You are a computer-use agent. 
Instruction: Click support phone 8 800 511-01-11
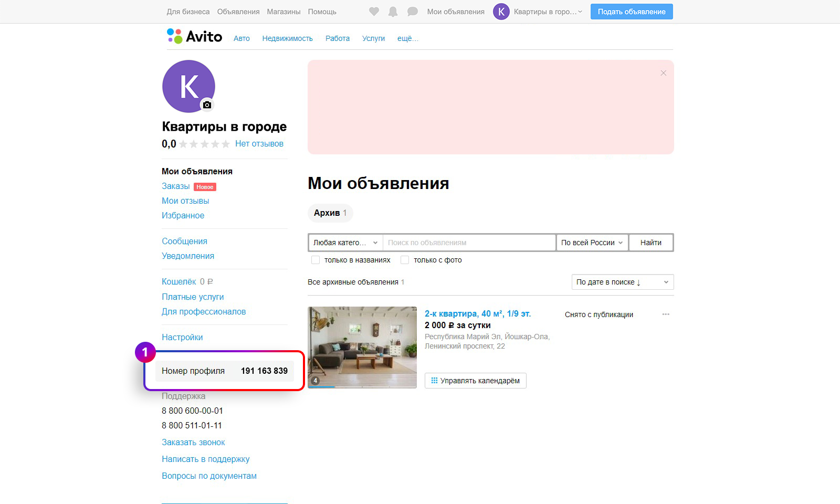tap(192, 426)
